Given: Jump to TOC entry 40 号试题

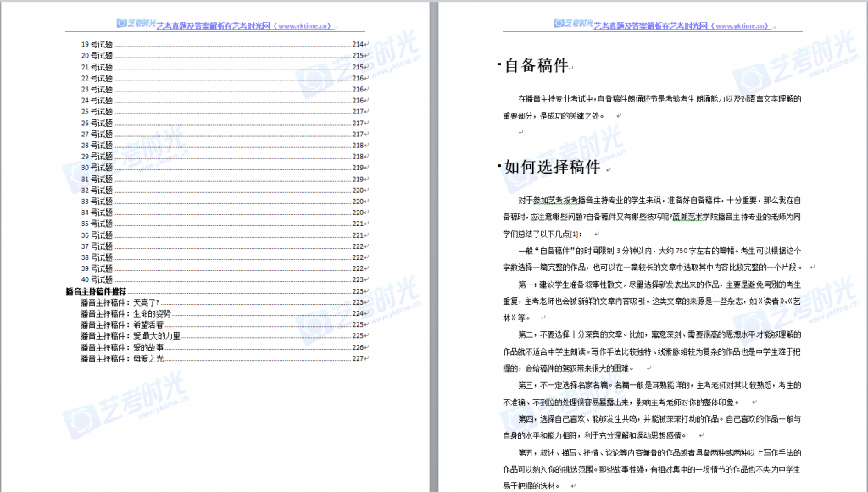Looking at the screenshot, I should (97, 279).
